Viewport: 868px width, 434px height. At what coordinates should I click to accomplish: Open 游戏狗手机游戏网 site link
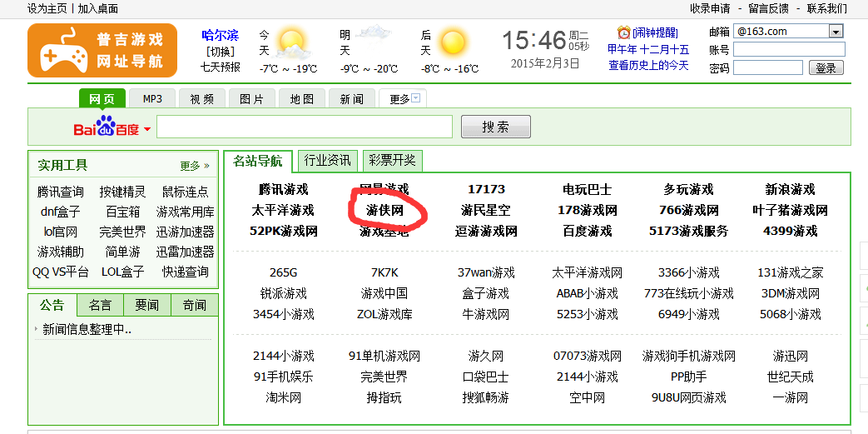click(688, 356)
